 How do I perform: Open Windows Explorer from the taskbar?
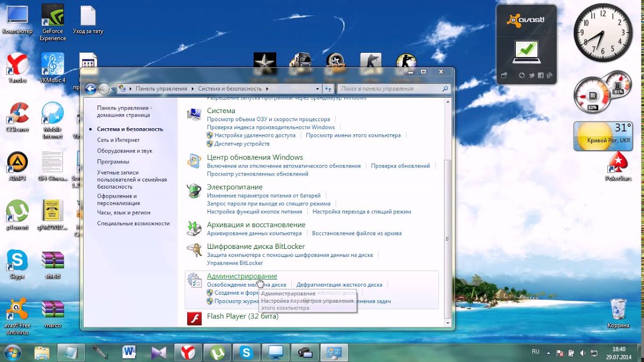click(x=42, y=352)
